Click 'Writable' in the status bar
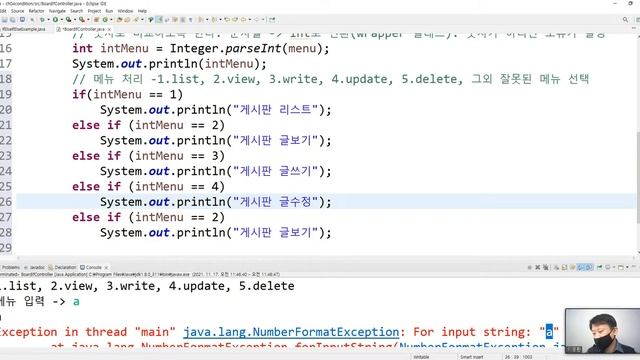The width and height of the screenshot is (640, 360). (421, 357)
